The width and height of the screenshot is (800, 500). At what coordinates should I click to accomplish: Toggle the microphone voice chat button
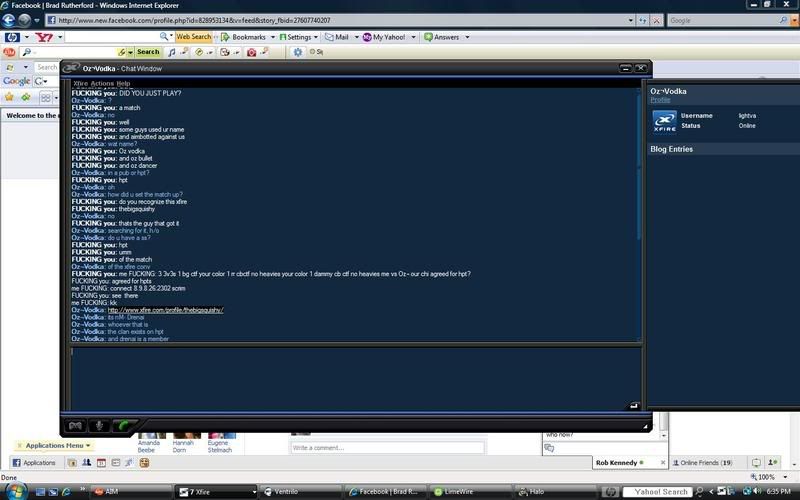(x=101, y=425)
